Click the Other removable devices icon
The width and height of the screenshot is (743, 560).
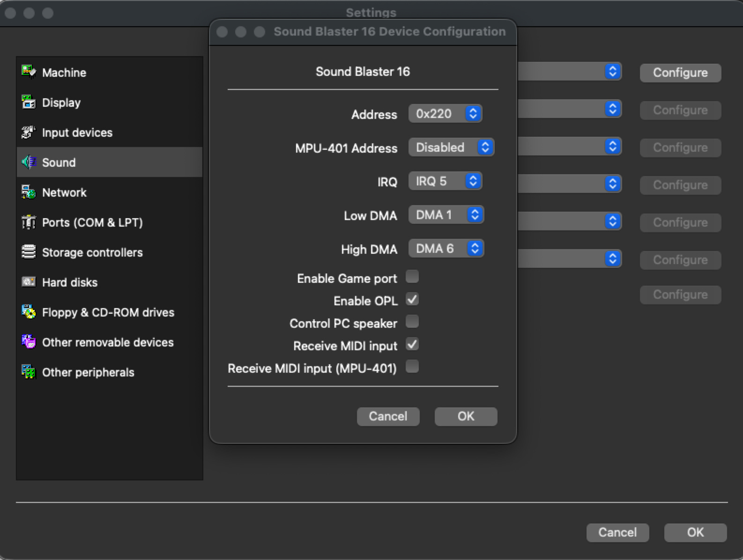click(x=29, y=342)
